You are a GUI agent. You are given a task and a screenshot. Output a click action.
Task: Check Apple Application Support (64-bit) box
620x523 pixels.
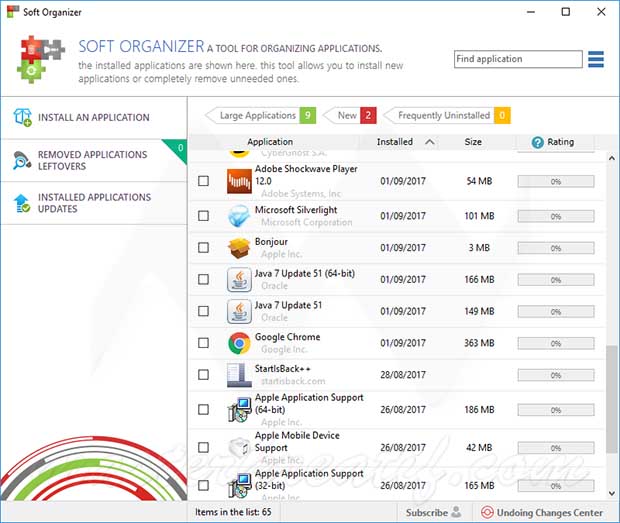point(203,410)
